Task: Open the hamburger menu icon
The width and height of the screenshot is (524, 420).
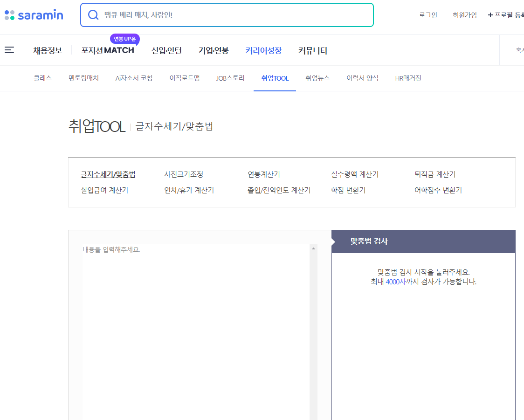Action: tap(9, 50)
